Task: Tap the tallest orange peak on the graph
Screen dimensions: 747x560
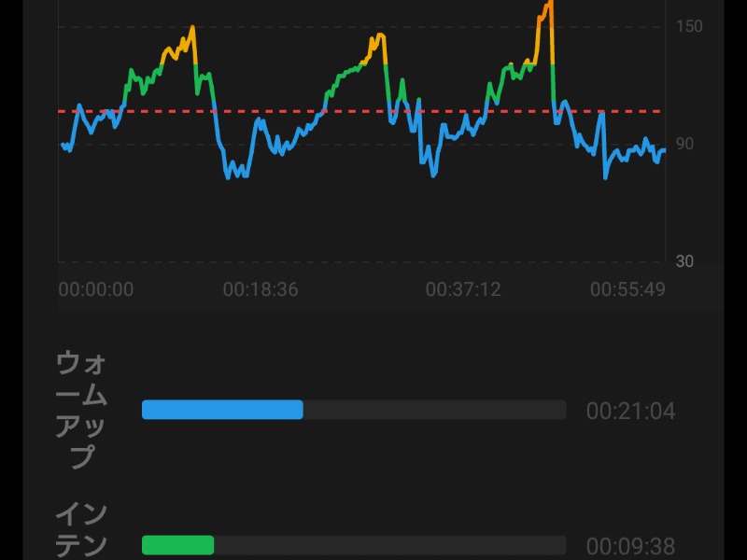Action: [547, 7]
